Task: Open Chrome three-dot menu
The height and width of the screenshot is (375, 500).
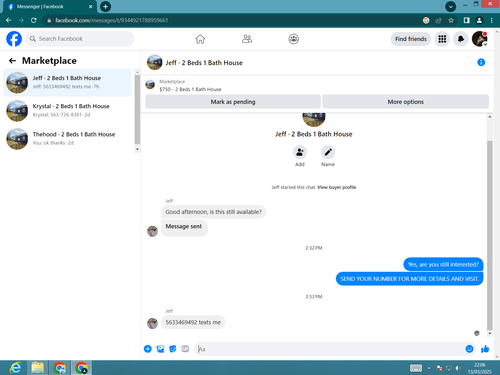Action: (x=492, y=20)
